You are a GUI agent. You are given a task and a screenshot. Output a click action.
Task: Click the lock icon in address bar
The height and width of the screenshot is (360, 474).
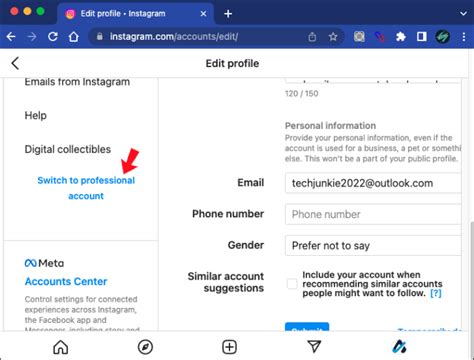[x=99, y=36]
